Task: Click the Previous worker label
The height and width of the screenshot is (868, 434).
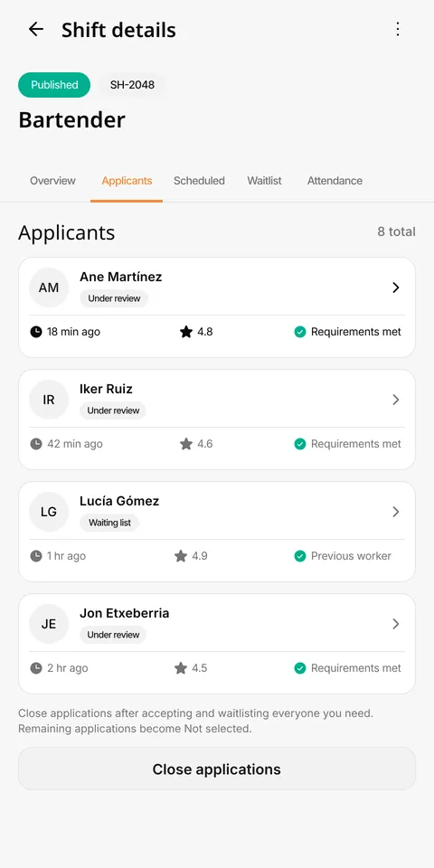Action: click(x=351, y=556)
